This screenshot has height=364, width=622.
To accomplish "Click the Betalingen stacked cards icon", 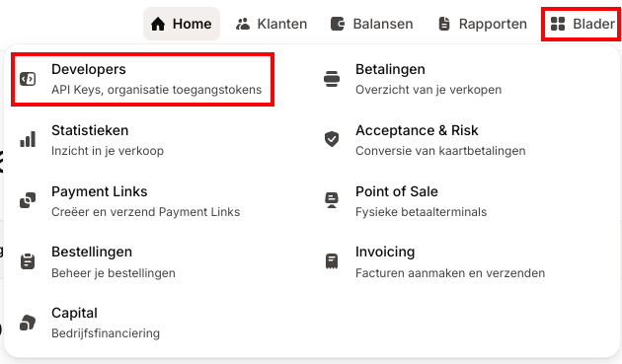I will pos(332,79).
